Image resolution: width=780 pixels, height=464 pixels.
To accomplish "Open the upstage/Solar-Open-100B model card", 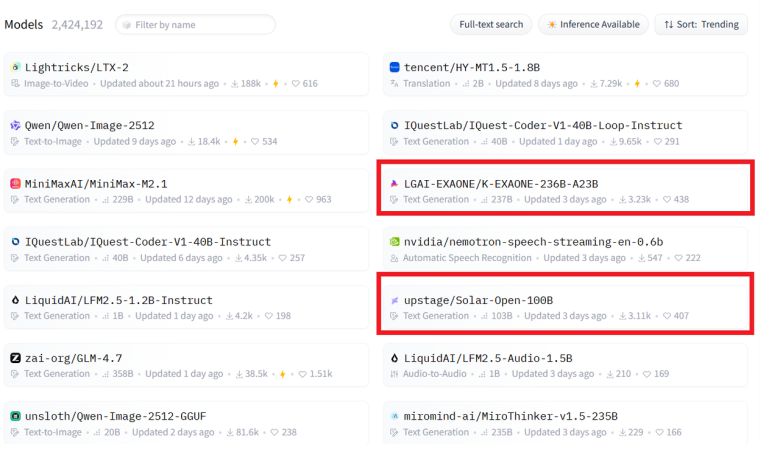I will [x=478, y=300].
